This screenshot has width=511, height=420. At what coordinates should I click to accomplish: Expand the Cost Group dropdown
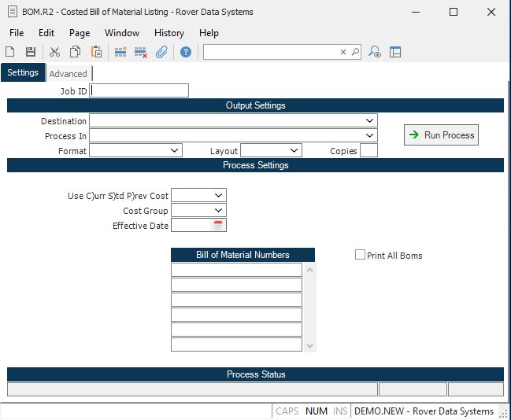[x=219, y=210]
